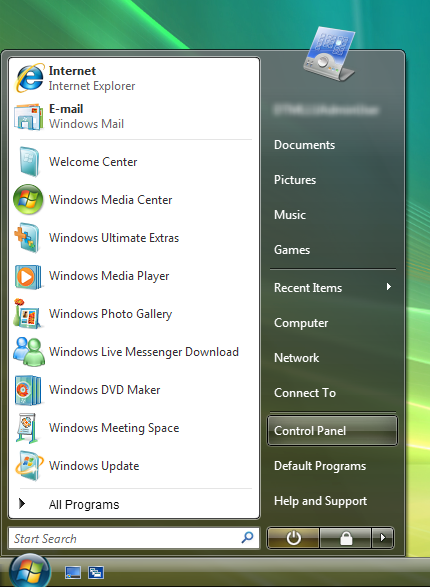Click the user account picture
The image size is (430, 587).
(329, 54)
